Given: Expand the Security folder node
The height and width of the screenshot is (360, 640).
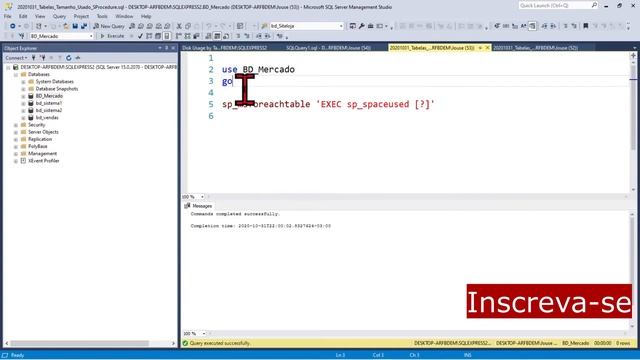Looking at the screenshot, I should pos(16,125).
